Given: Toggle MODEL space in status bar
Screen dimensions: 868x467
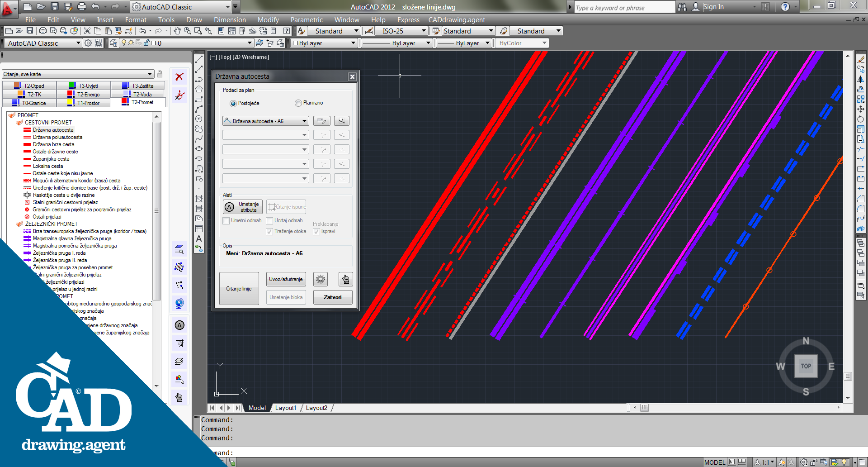Looking at the screenshot, I should click(714, 462).
